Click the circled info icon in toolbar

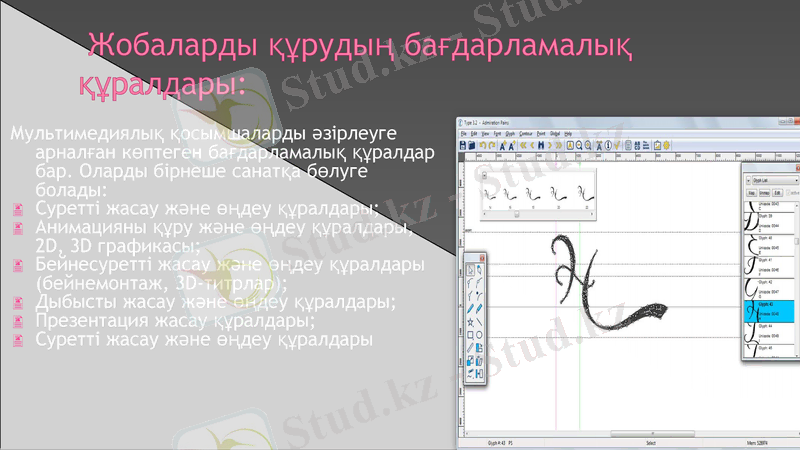pyautogui.click(x=608, y=145)
